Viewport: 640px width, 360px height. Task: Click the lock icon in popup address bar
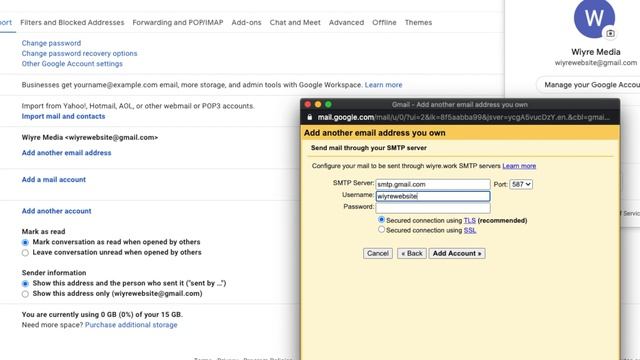click(310, 117)
